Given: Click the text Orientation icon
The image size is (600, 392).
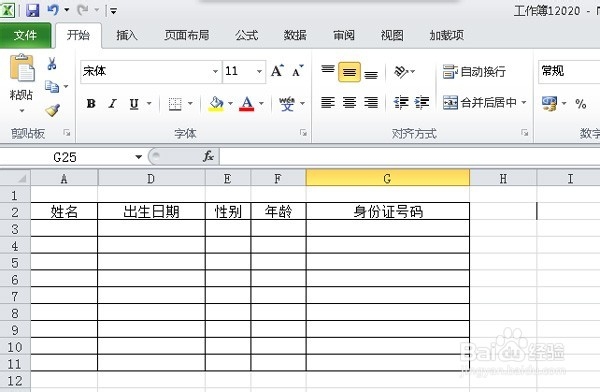Looking at the screenshot, I should tap(401, 72).
